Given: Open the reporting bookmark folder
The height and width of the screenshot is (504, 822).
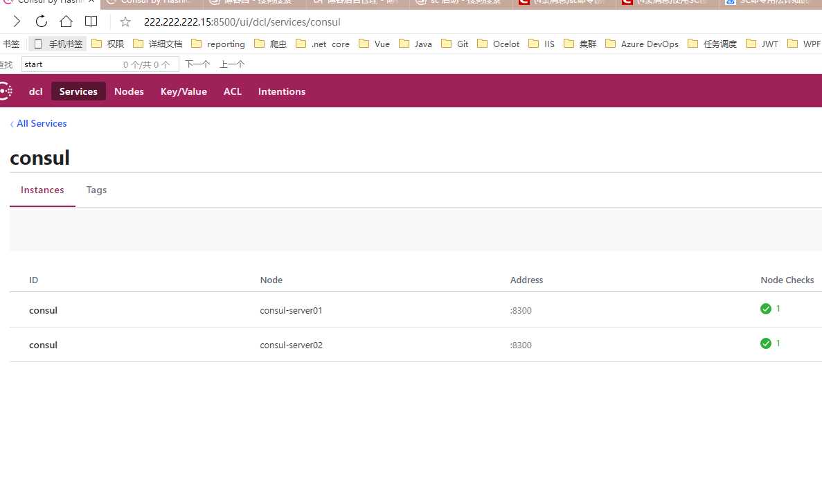Looking at the screenshot, I should pos(218,44).
